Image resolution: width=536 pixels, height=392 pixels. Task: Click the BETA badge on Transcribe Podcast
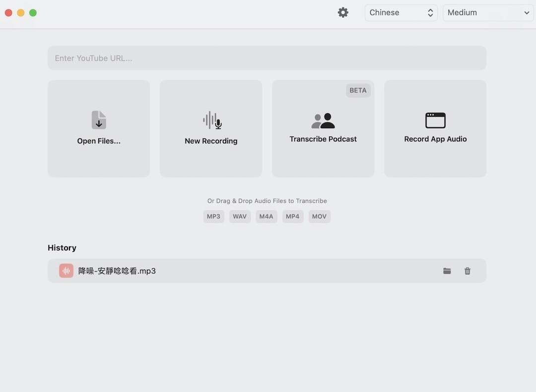[358, 90]
